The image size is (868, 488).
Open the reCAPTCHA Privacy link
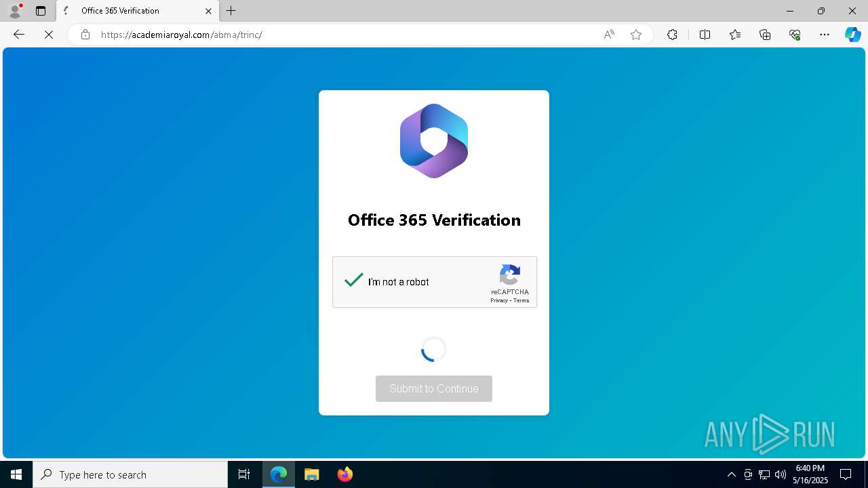[498, 300]
